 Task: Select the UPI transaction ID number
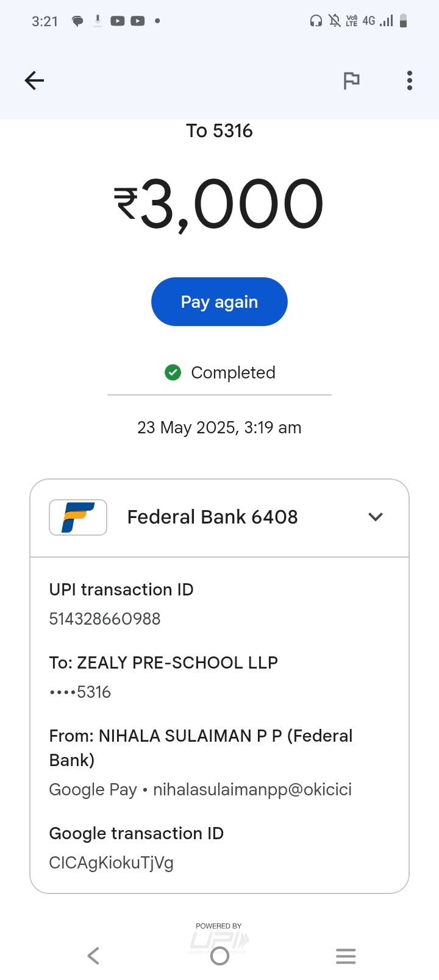click(x=105, y=619)
